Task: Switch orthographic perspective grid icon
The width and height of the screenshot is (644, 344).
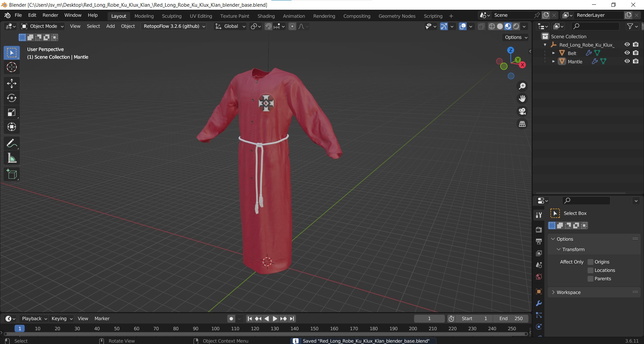Action: [522, 124]
